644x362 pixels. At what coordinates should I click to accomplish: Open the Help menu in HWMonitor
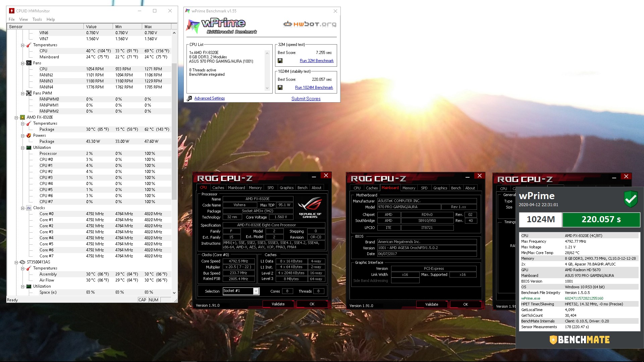(x=51, y=19)
